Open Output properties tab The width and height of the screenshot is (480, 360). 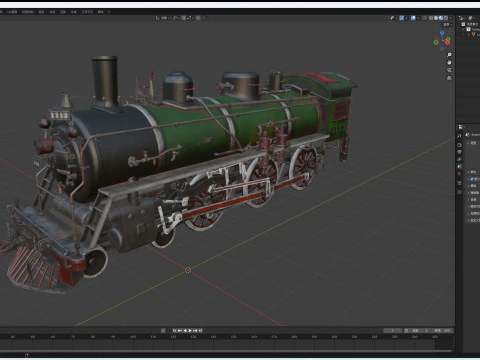pos(460,152)
